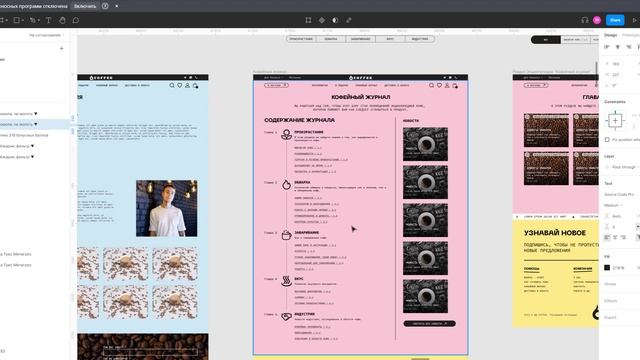
Task: Select the first Трист Мачегоро layer
Action: click(x=16, y=254)
